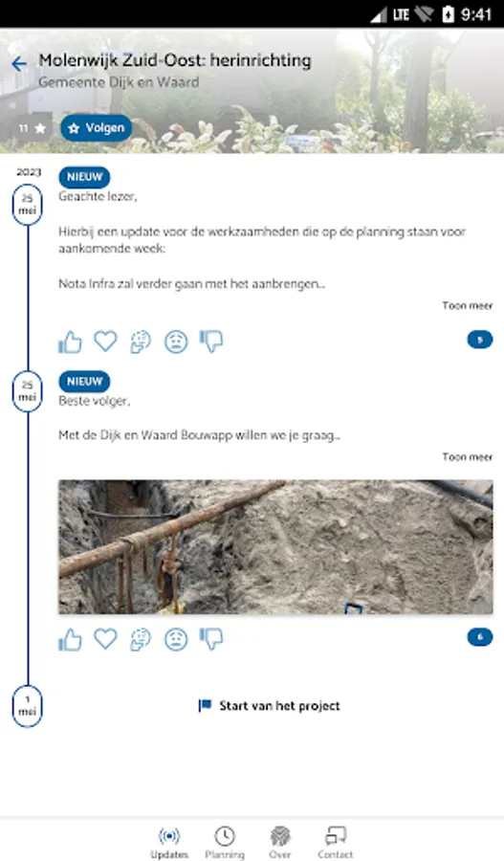Select the 1 mei timeline marker
This screenshot has width=504, height=861.
coord(28,706)
